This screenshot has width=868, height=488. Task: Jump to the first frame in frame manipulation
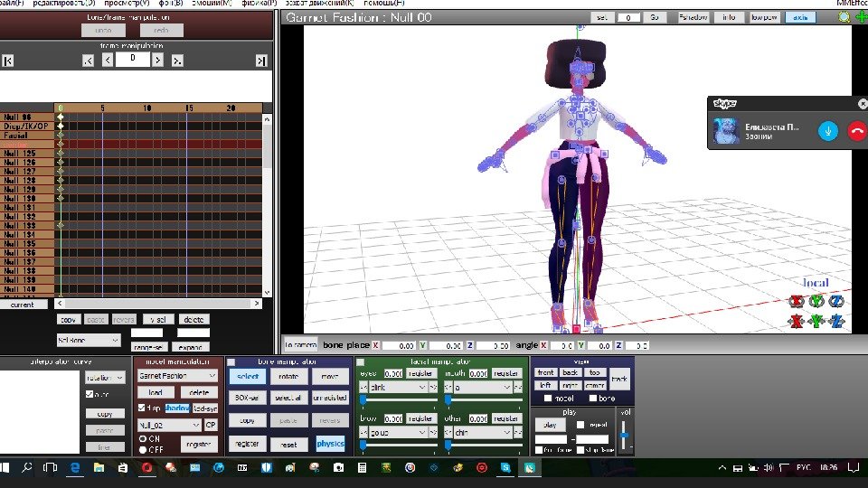tap(8, 61)
